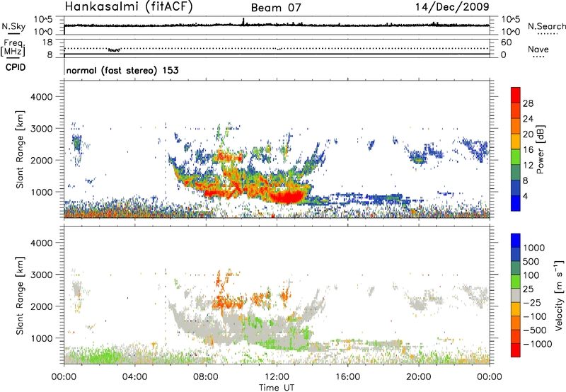This screenshot has height=392, width=566.
Task: Select the "20:00" time tick label
Action: click(418, 377)
